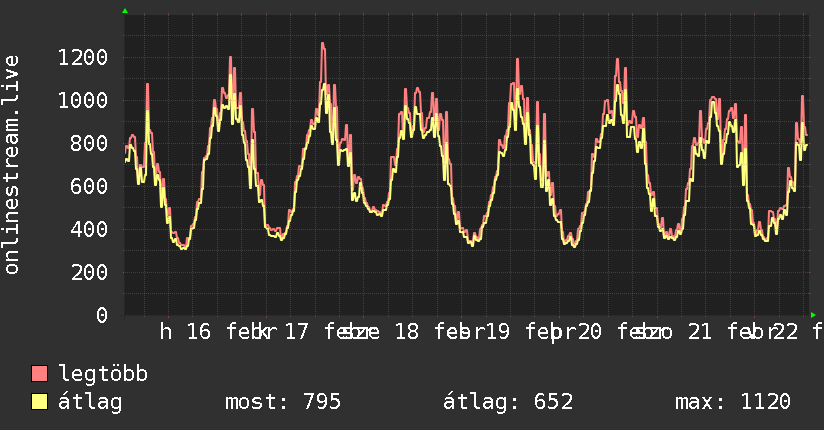The image size is (824, 430).
Task: Select the átlag legend label
Action: pyautogui.click(x=90, y=402)
